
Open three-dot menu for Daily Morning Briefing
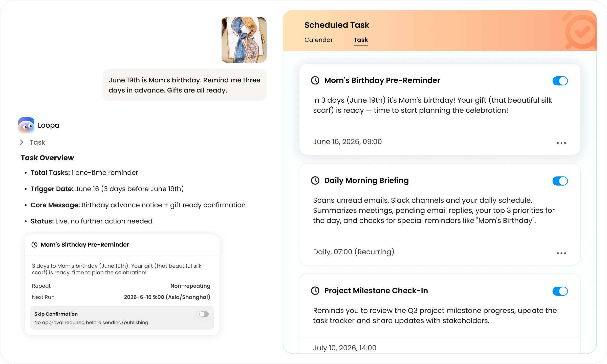click(x=561, y=253)
